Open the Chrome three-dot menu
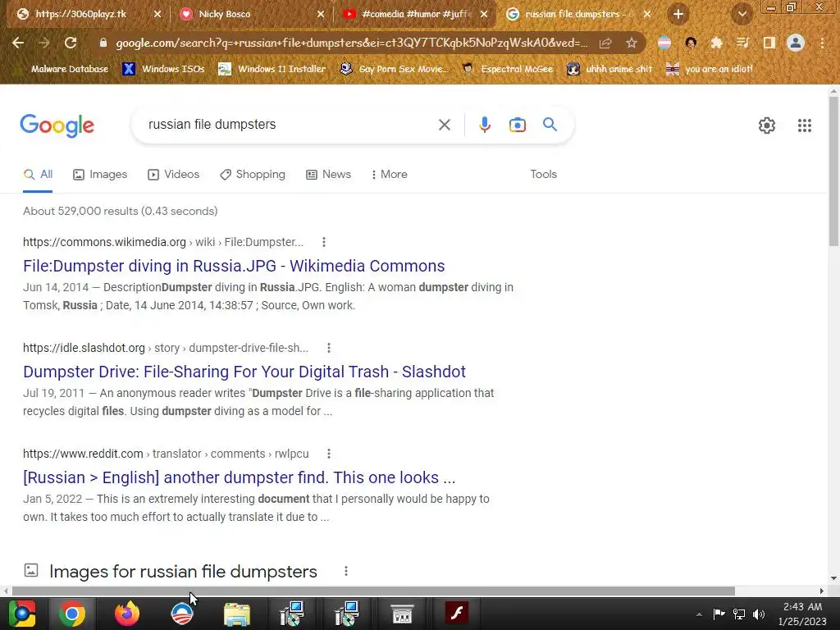840x630 pixels. (822, 43)
